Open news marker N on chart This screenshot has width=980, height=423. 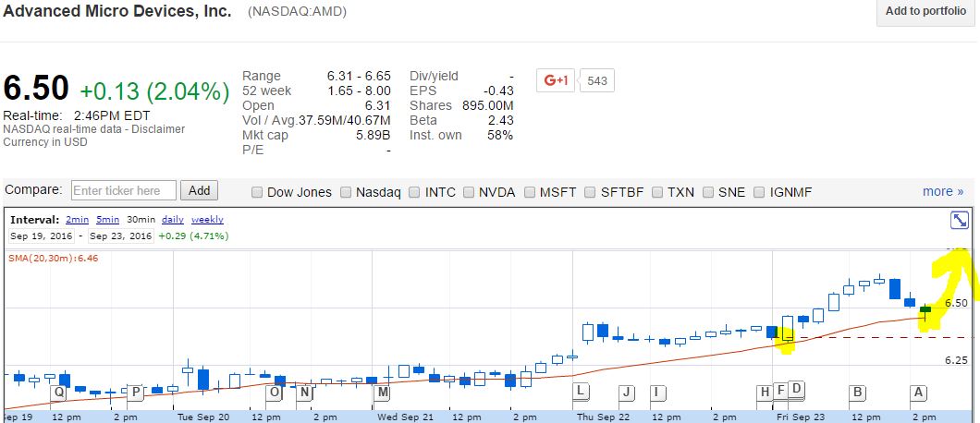click(x=304, y=392)
